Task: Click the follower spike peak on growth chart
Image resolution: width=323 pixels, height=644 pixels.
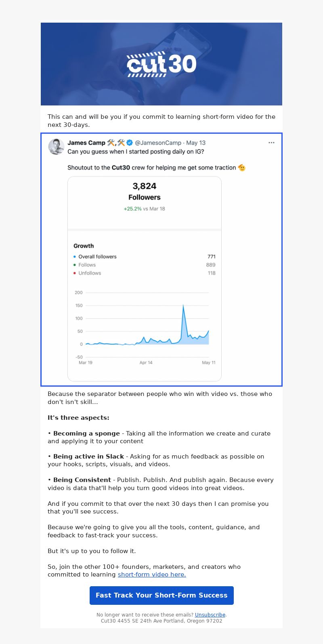Action: tap(183, 305)
